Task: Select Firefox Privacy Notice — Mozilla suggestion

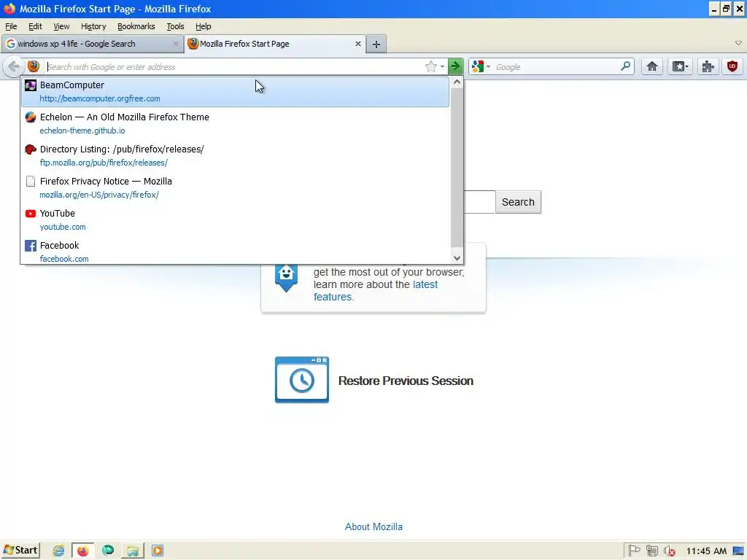Action: tap(236, 187)
